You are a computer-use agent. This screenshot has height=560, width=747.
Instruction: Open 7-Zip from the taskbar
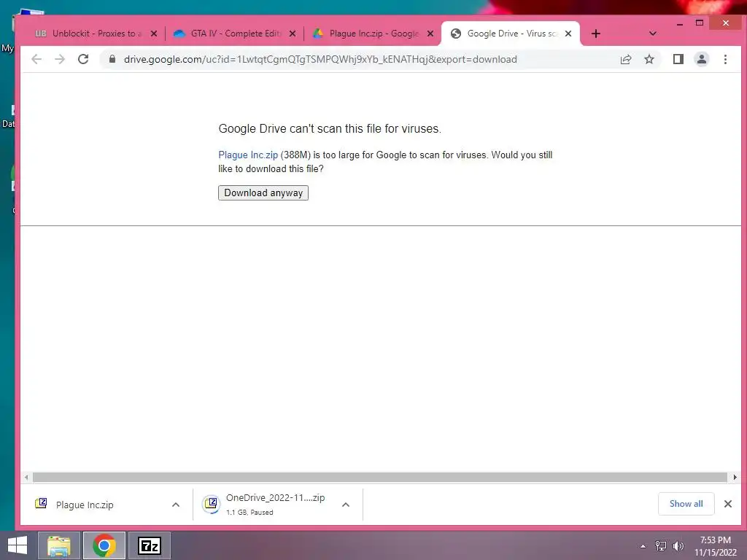click(149, 545)
